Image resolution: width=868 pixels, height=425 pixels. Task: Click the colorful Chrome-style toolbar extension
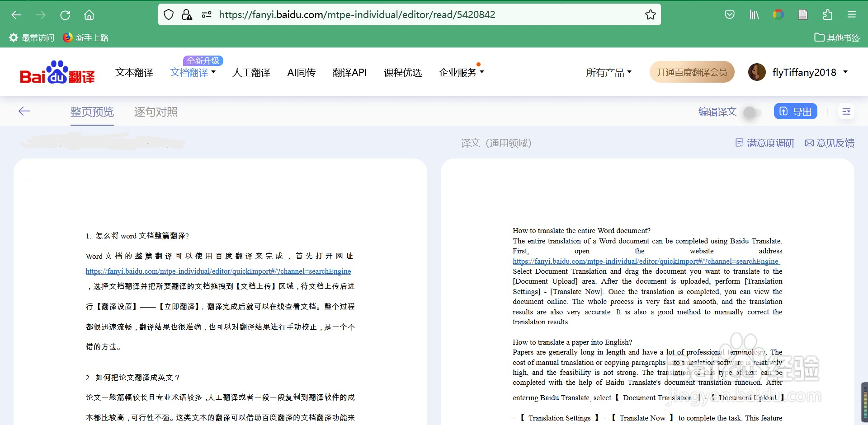(778, 14)
